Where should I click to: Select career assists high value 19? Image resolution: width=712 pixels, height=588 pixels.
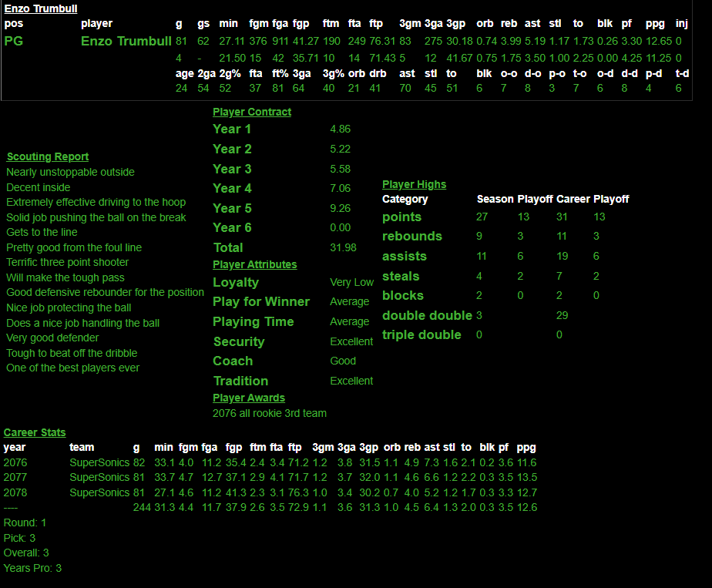pyautogui.click(x=563, y=256)
